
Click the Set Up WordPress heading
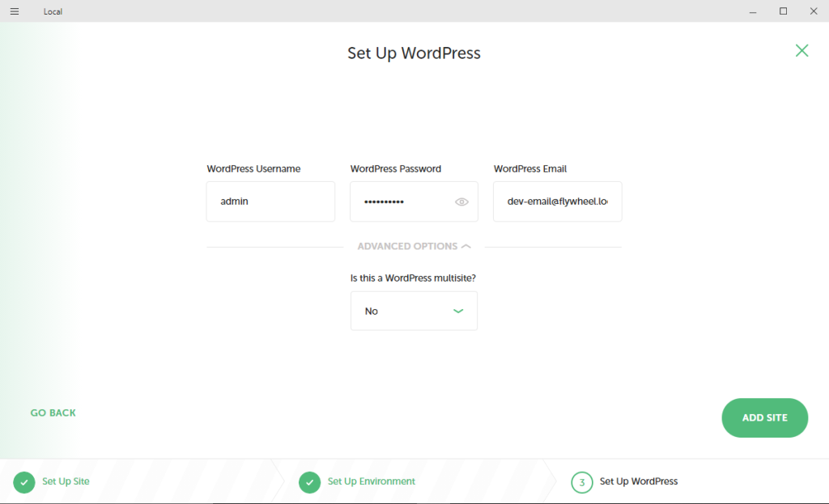(x=414, y=53)
